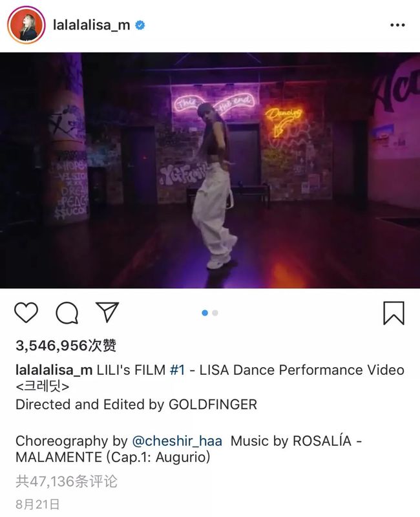Image resolution: width=420 pixels, height=517 pixels.
Task: Tap the heart icon to like the post
Action: 26,313
